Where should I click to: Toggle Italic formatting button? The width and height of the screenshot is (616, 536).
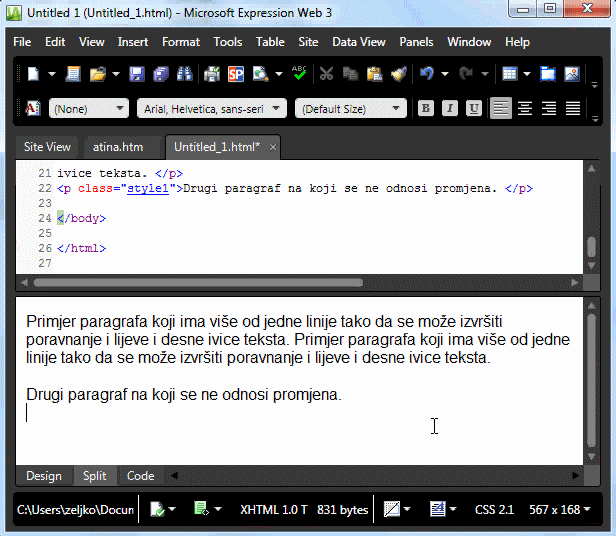[x=450, y=108]
